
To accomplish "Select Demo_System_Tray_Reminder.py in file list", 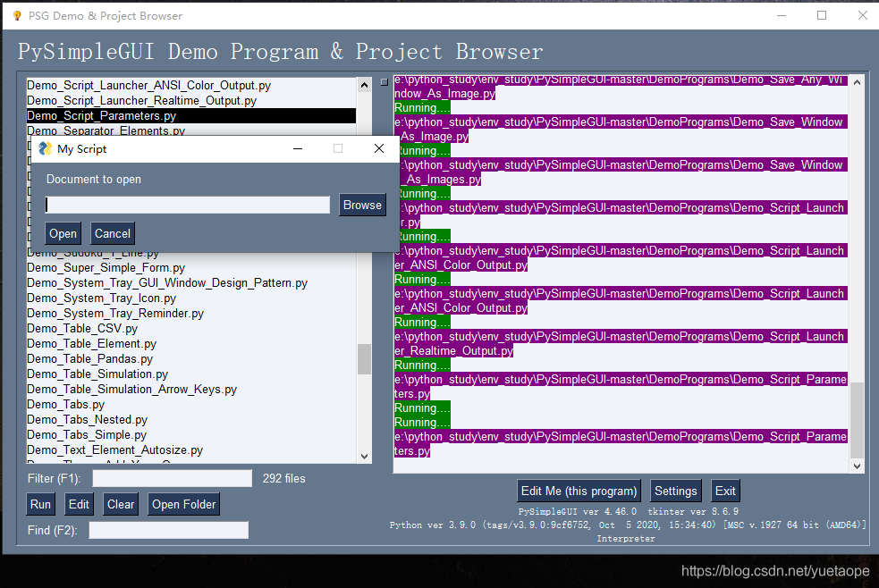I will click(x=191, y=313).
